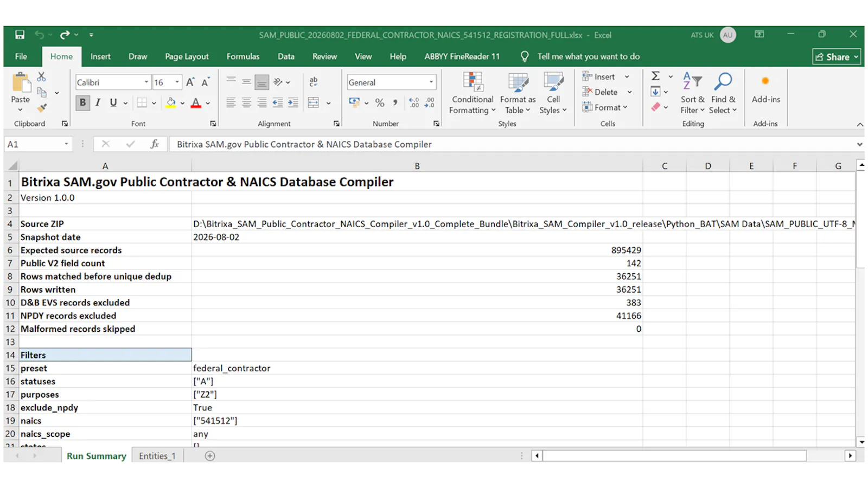This screenshot has width=868, height=488.
Task: Decrease font size with small A icon
Action: click(206, 82)
